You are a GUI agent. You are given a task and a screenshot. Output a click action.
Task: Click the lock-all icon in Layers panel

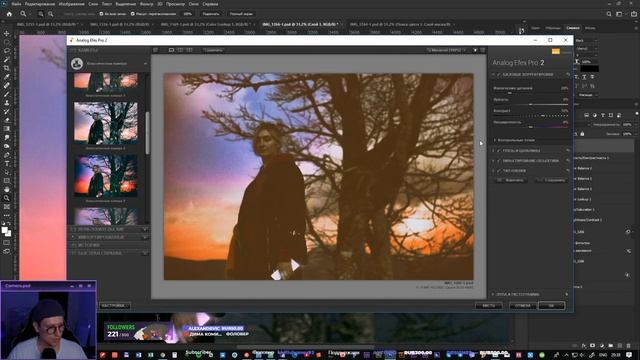582,134
